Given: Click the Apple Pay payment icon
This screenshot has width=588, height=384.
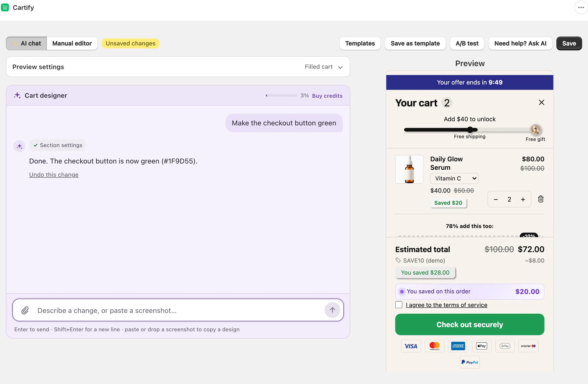Looking at the screenshot, I should click(481, 346).
